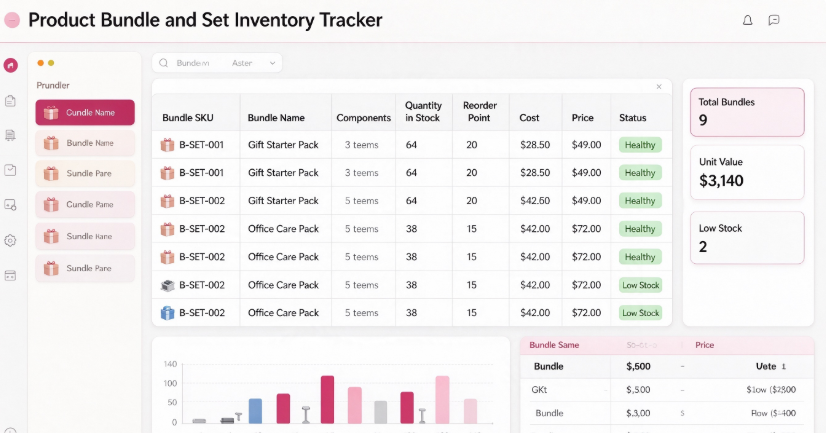Open the settings gear in left rail
Screen dimensions: 826x433
coord(11,241)
